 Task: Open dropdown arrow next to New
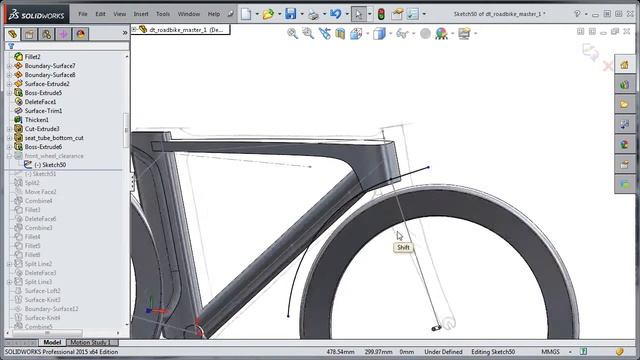257,14
